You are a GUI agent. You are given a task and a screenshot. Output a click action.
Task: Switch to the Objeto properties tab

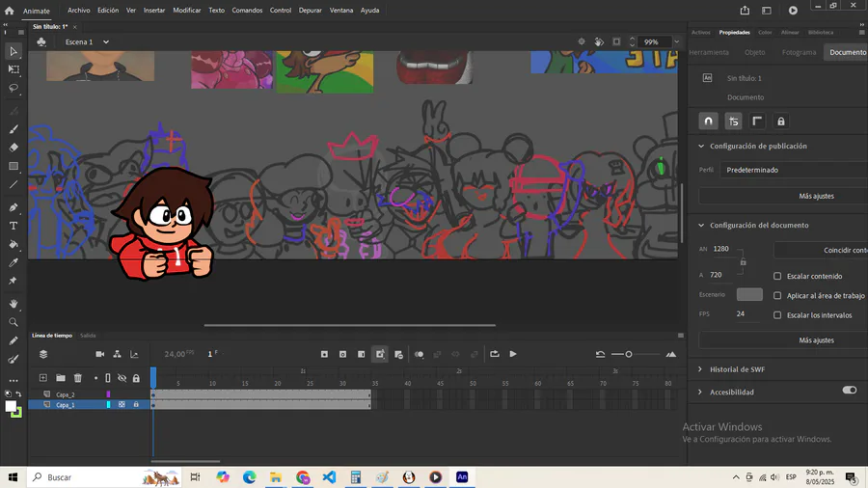click(x=754, y=52)
